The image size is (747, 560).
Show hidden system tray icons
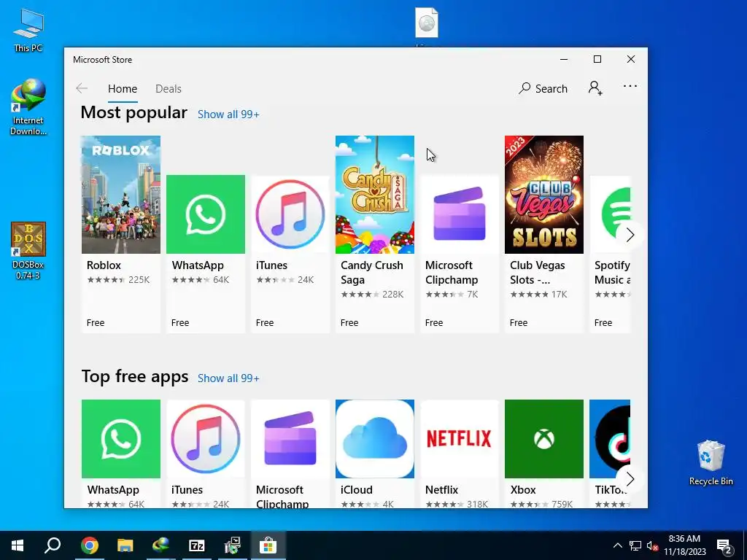(617, 545)
